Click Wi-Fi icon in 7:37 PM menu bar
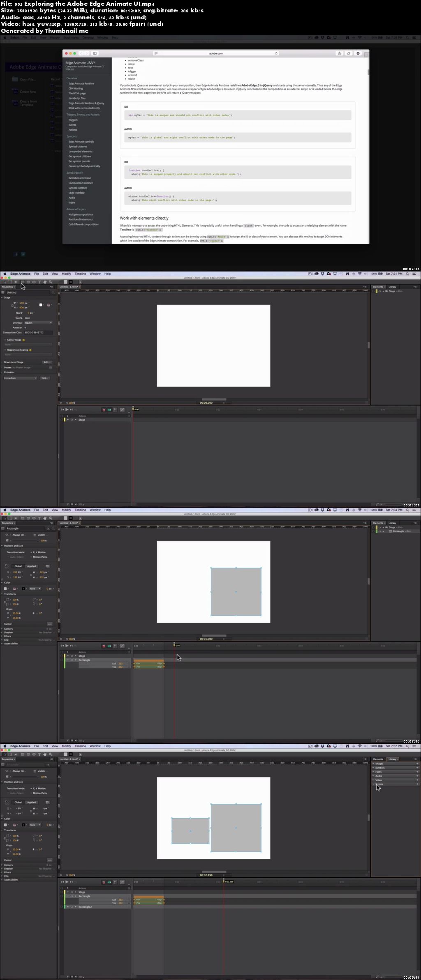 point(360,746)
